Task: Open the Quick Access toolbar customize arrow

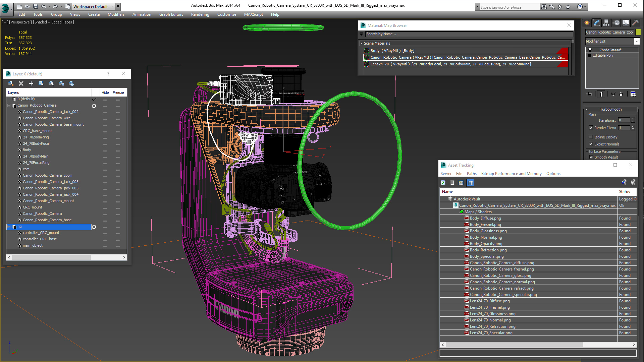Action: point(118,6)
